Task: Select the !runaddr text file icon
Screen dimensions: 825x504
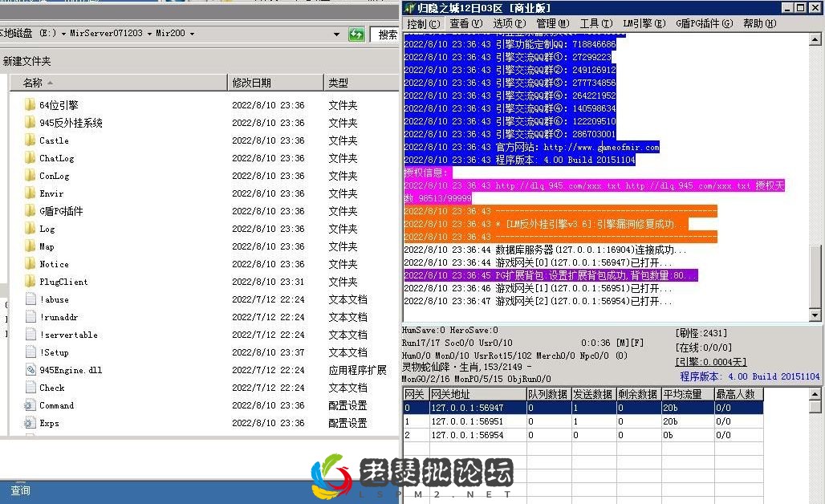Action: (30, 317)
